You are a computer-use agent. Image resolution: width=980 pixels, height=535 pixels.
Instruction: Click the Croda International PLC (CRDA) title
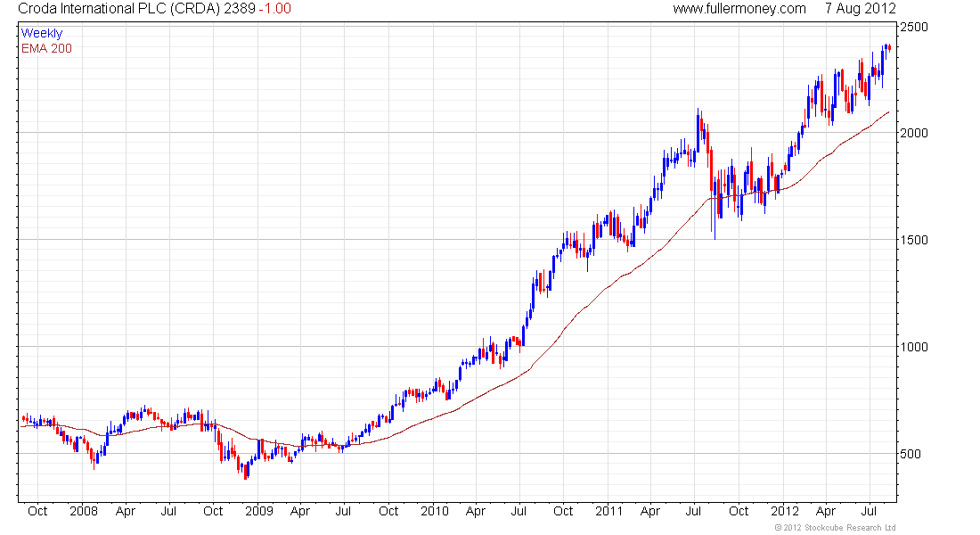click(x=118, y=8)
